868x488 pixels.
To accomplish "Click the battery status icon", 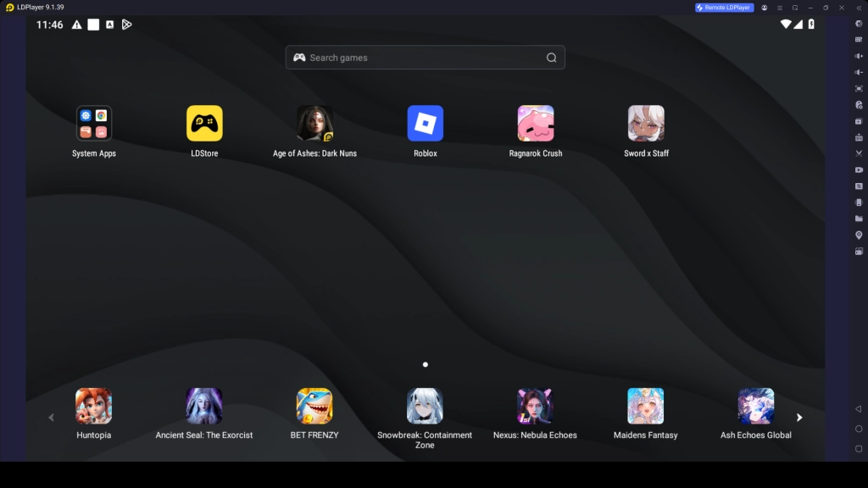I will pos(811,24).
